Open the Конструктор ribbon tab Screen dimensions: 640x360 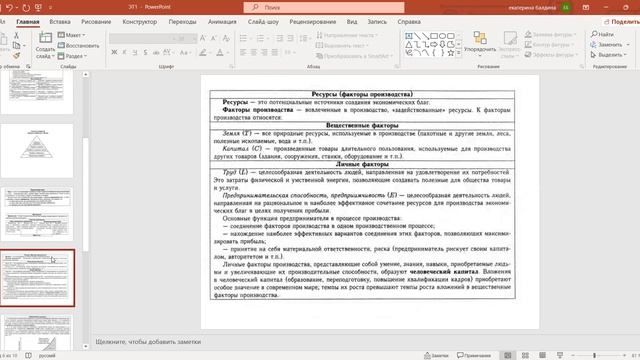pyautogui.click(x=140, y=22)
